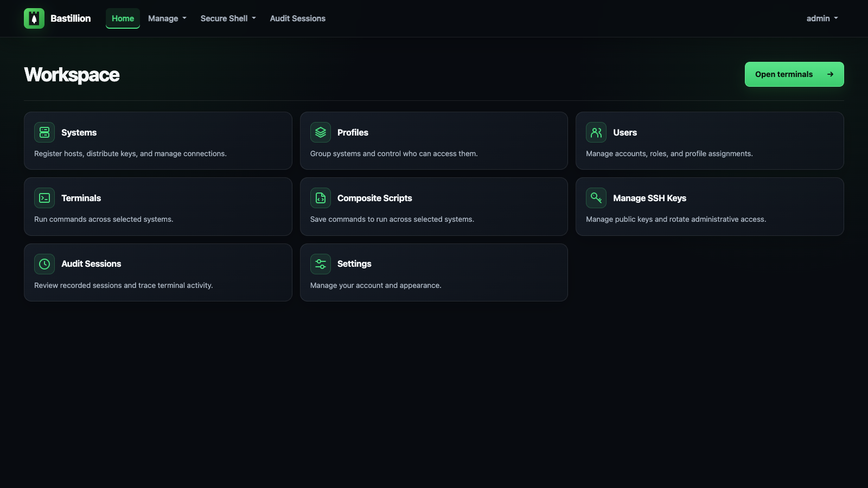Screen dimensions: 868x488
Task: Open the Manage SSH Keys card title
Action: 649,198
